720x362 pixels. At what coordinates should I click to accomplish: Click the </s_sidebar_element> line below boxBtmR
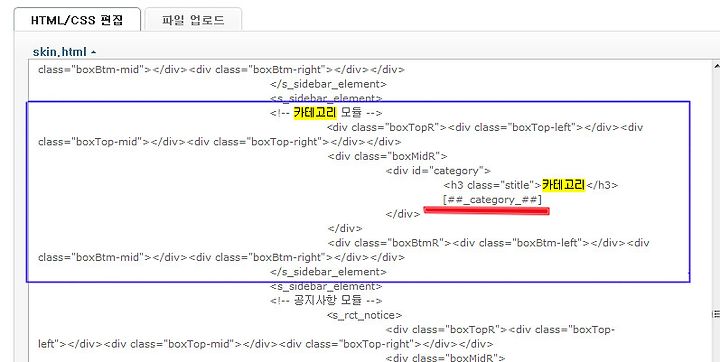pos(328,272)
